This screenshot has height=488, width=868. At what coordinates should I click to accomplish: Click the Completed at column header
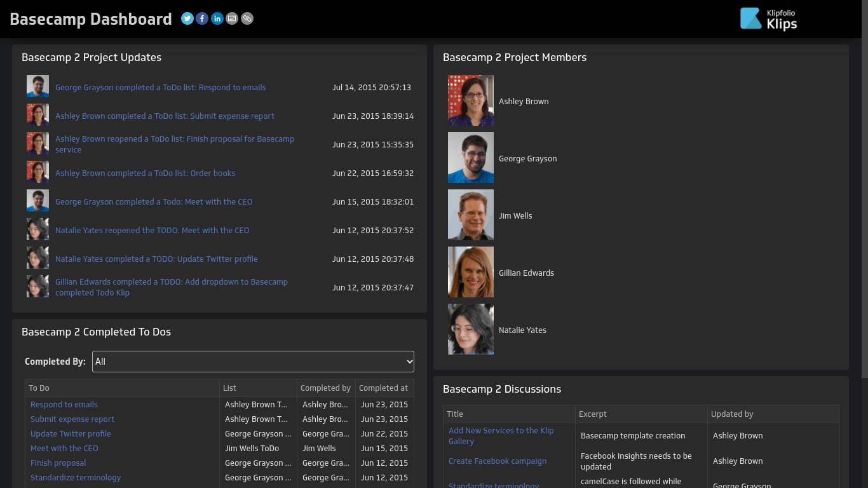[385, 388]
